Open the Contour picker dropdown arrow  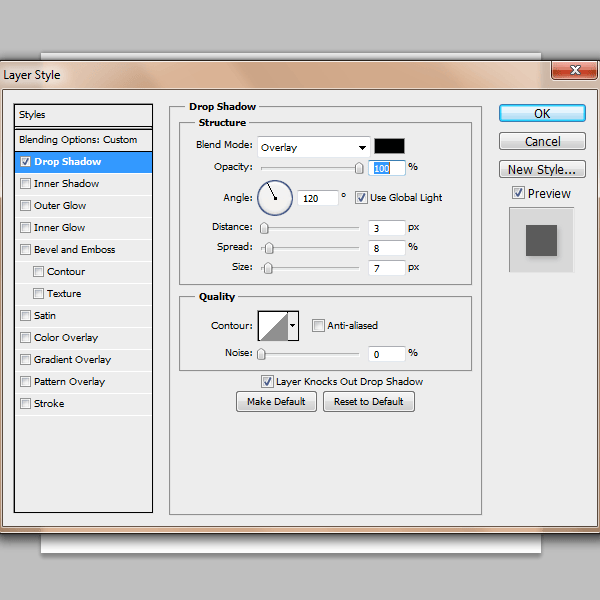tap(293, 326)
